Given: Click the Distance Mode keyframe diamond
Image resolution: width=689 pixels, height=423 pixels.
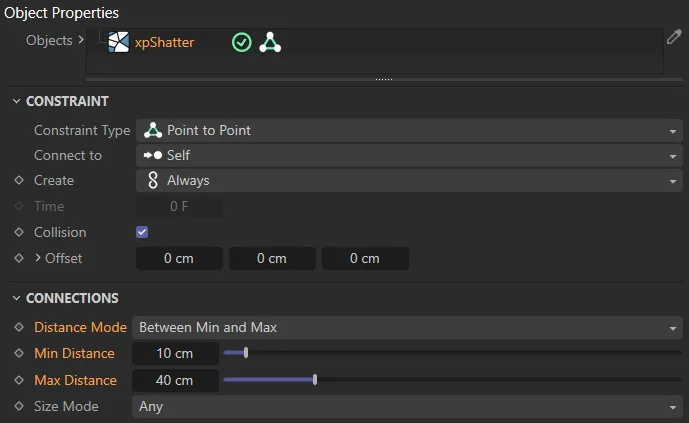Looking at the screenshot, I should pos(19,328).
